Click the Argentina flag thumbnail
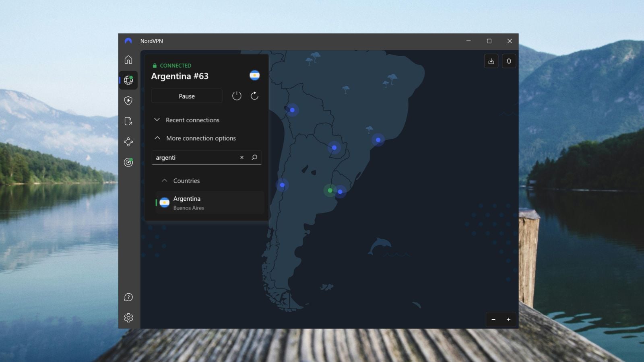This screenshot has width=644, height=362. click(x=255, y=75)
